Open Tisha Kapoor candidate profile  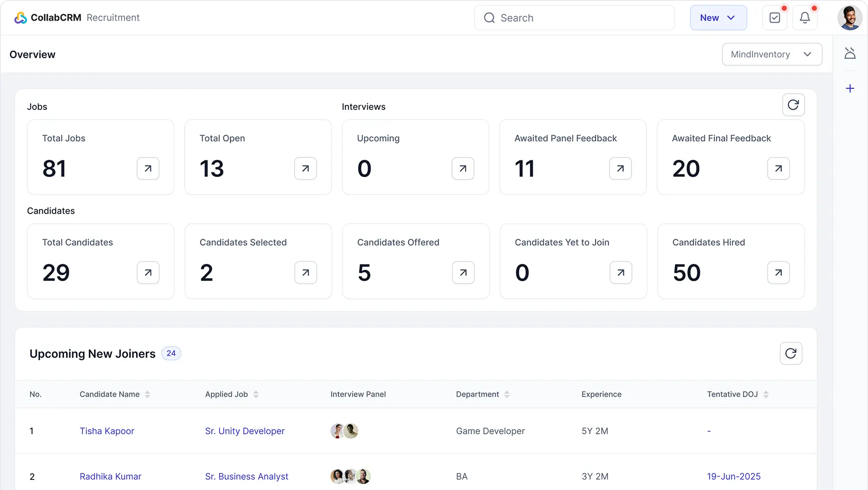(107, 431)
